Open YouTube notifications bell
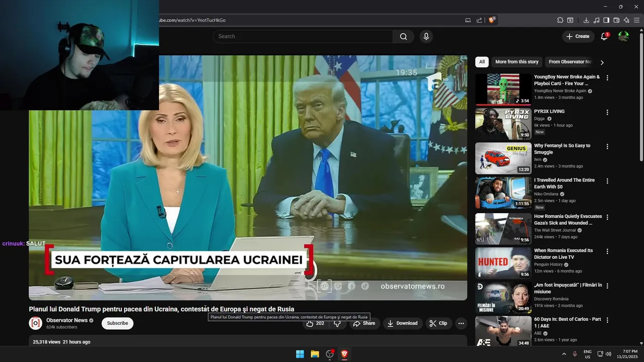 coord(604,36)
